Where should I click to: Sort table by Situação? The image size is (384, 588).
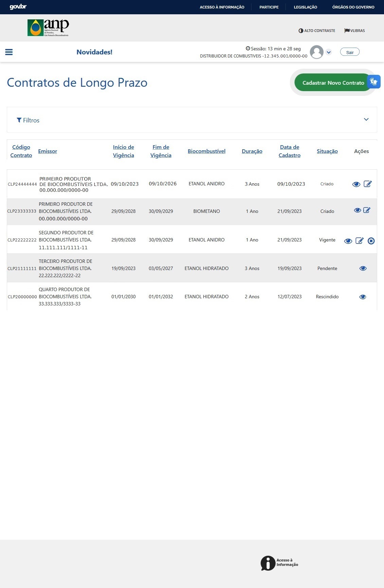tap(327, 151)
